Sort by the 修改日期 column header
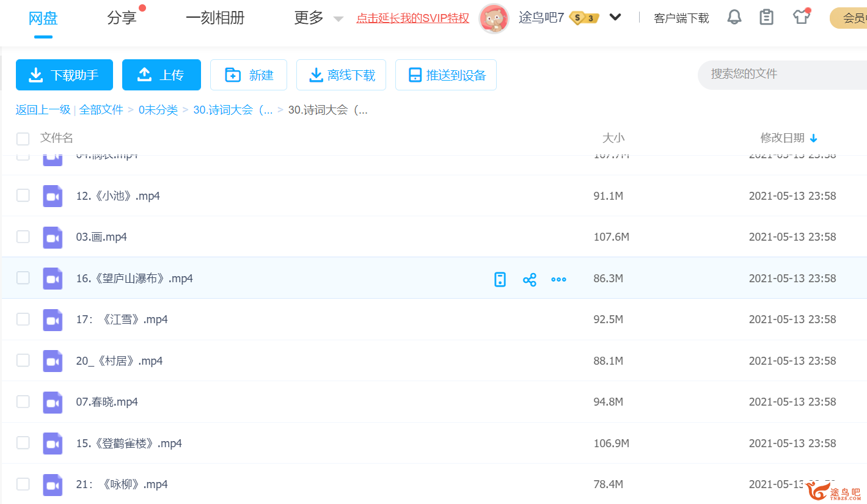 [x=783, y=138]
